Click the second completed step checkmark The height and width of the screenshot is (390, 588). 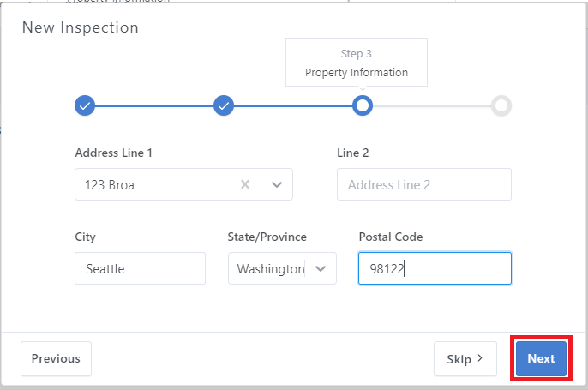pos(224,105)
